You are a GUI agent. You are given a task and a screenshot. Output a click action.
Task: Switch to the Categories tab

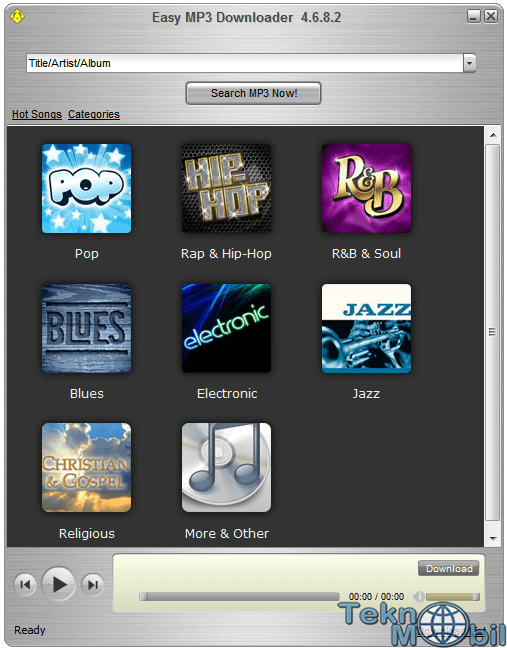94,114
